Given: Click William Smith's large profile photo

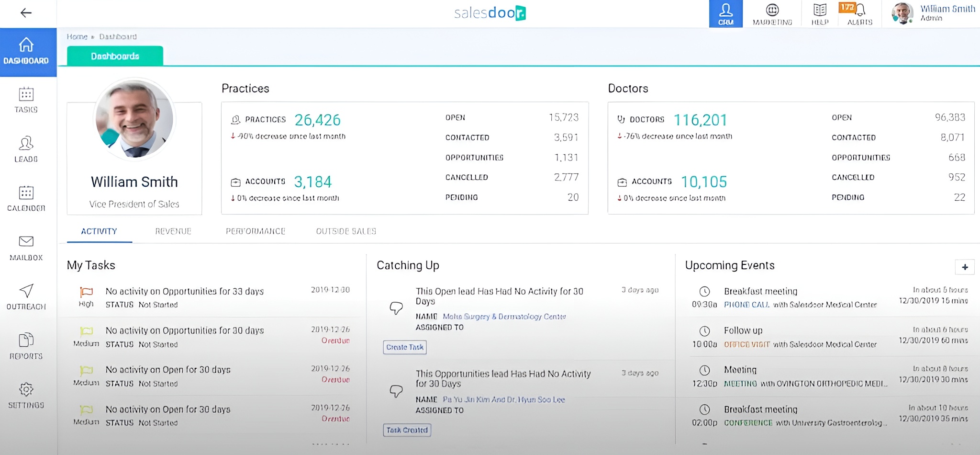Looking at the screenshot, I should [x=134, y=119].
